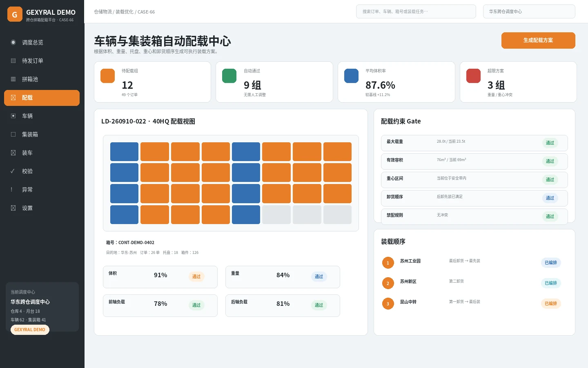The width and height of the screenshot is (588, 368).
Task: Click the 生成配载方案 button
Action: (x=538, y=40)
